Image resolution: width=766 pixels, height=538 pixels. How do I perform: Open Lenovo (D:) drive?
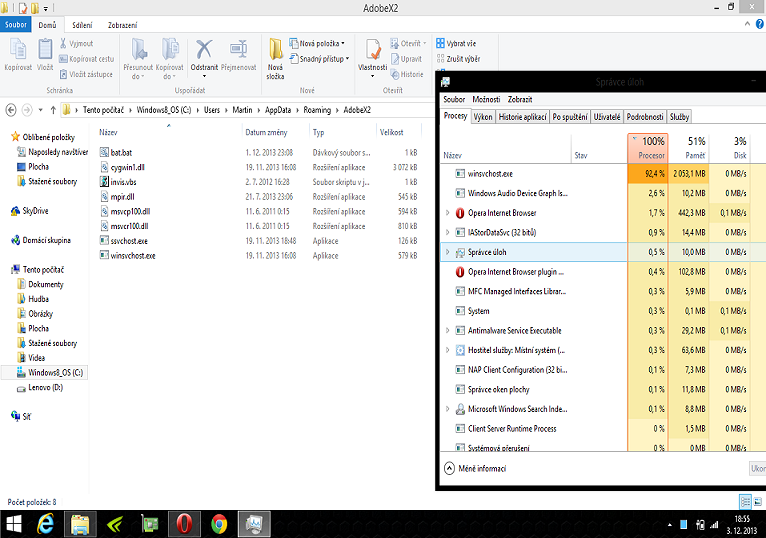(45, 387)
